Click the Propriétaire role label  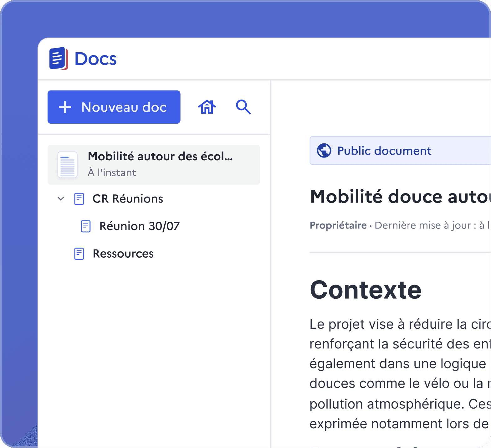[338, 225]
